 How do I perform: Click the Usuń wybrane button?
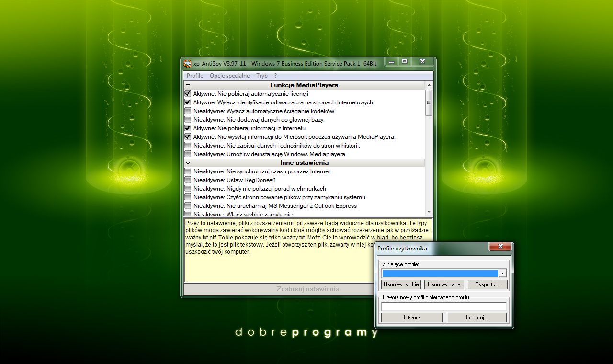(x=444, y=284)
